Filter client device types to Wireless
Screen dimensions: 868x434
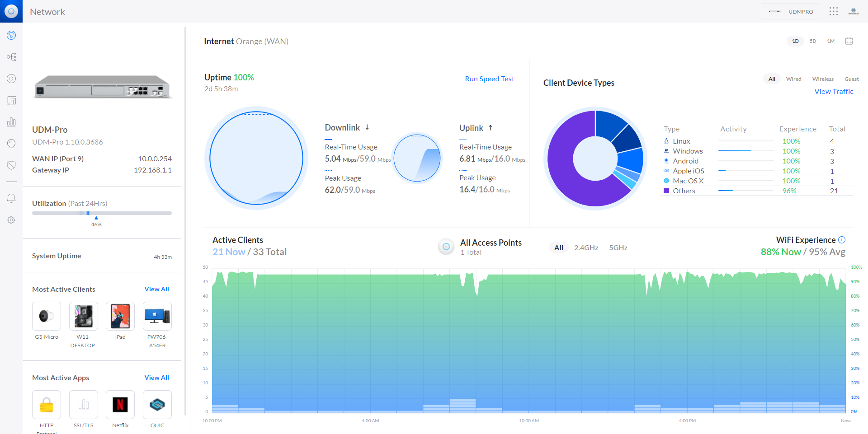(822, 79)
